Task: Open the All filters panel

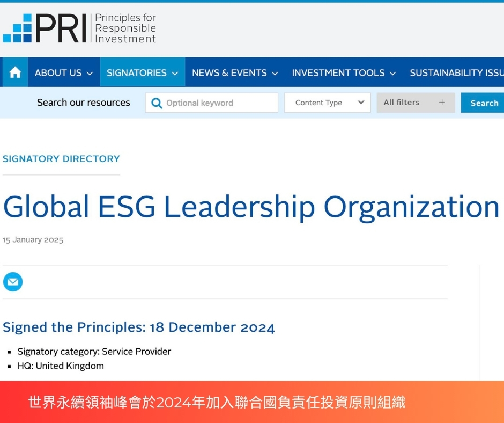Action: (x=416, y=103)
